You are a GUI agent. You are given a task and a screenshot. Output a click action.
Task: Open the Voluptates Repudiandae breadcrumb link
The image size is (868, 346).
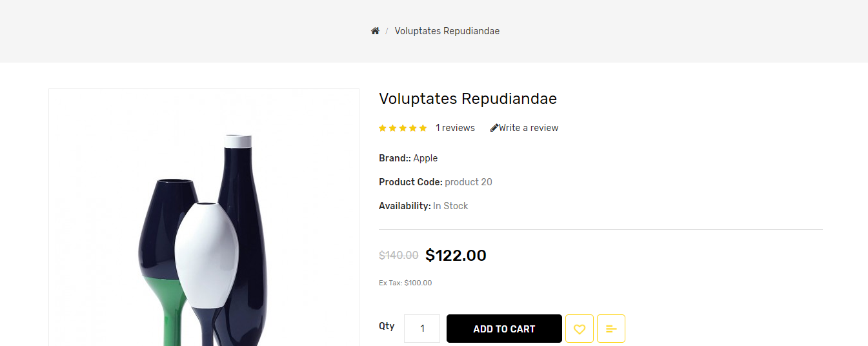pos(447,31)
